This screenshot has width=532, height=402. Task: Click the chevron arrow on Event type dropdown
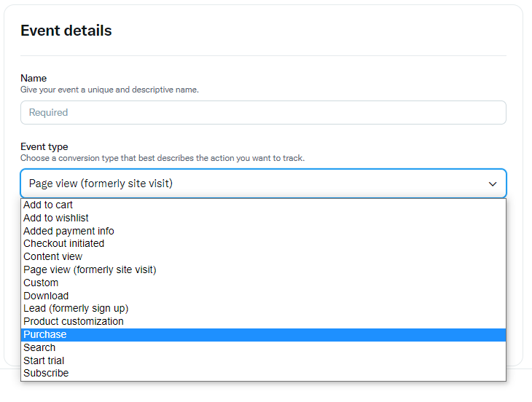coord(493,184)
